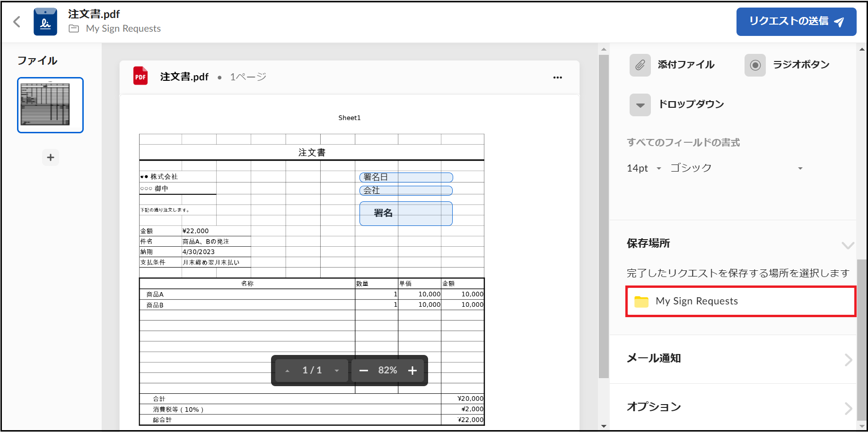Open the page number selector dropdown arrow

(x=337, y=371)
